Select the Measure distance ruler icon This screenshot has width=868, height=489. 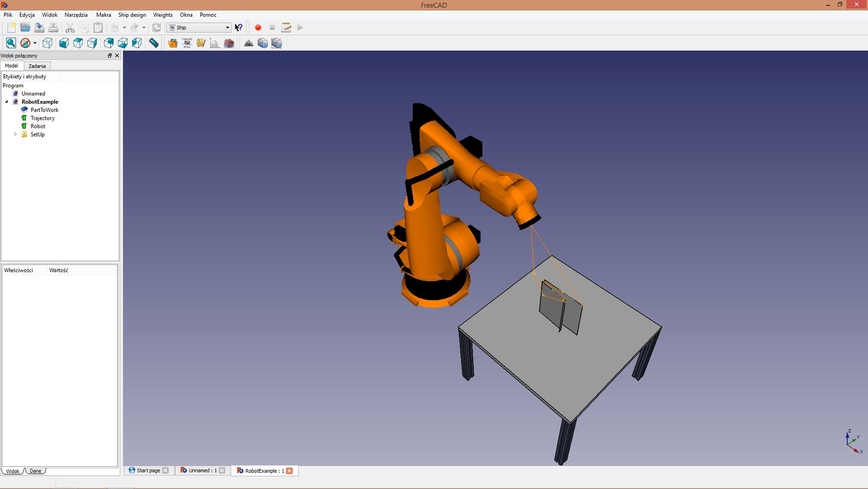(153, 43)
